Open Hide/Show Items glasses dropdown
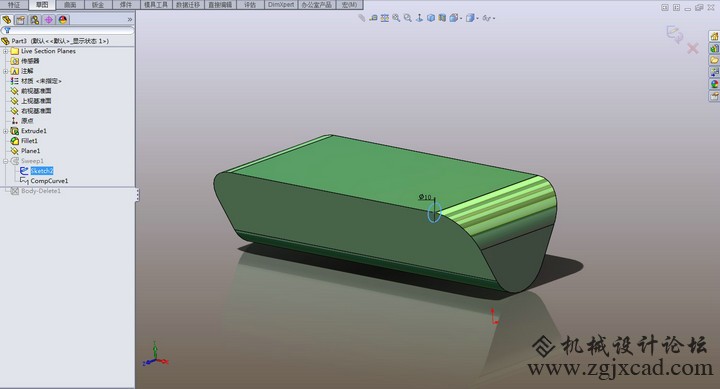 (489, 18)
